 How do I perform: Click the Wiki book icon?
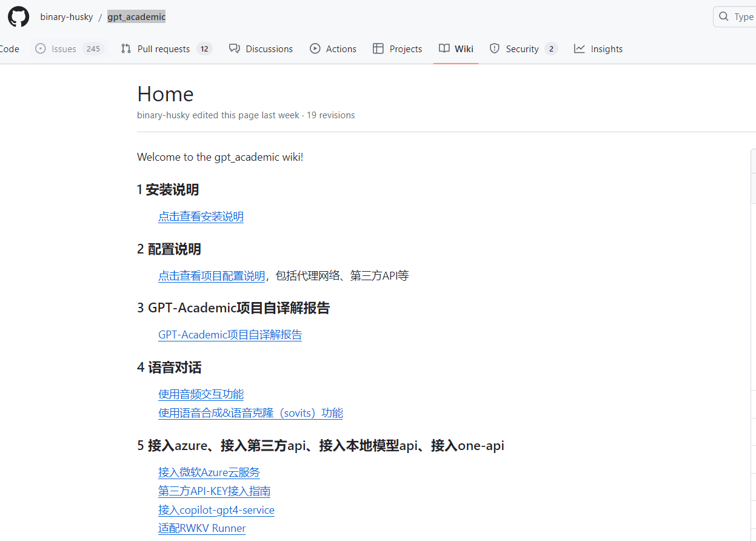click(443, 49)
